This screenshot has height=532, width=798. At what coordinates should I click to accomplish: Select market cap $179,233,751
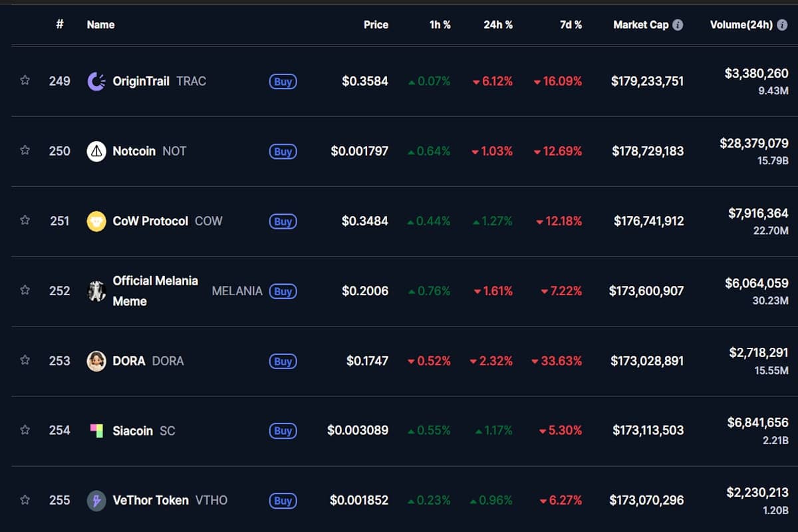(x=648, y=81)
